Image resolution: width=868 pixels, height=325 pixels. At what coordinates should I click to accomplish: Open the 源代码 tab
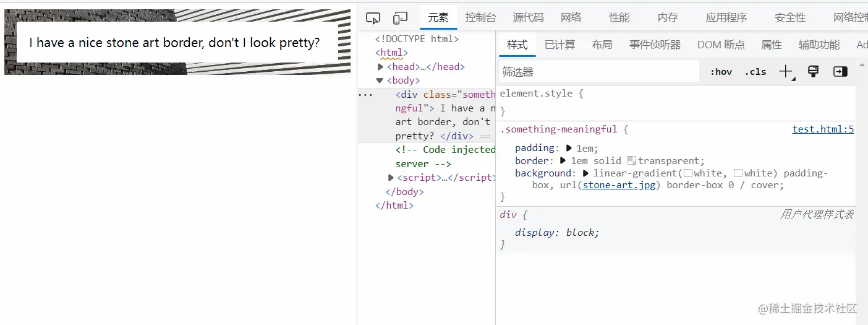[529, 17]
